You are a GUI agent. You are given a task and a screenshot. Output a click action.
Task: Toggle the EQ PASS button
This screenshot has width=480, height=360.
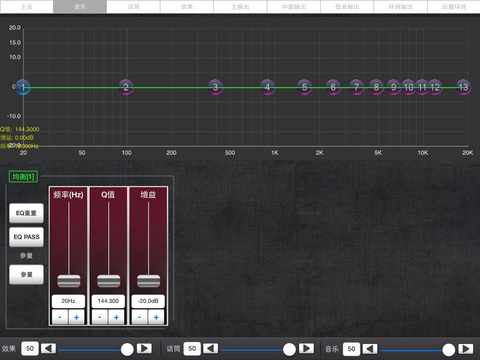point(26,237)
